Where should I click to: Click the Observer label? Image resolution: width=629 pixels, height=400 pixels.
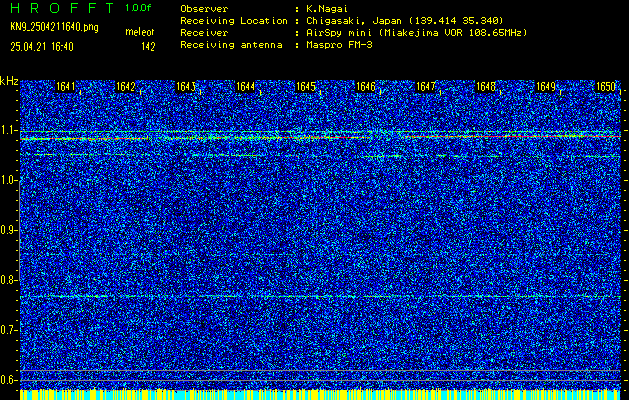204,9
